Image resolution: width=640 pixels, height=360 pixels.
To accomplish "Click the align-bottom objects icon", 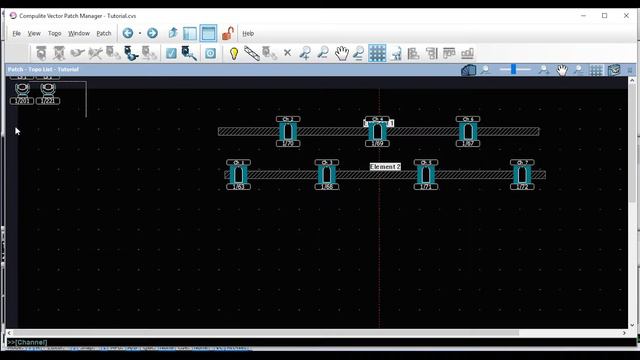I will coord(467,53).
